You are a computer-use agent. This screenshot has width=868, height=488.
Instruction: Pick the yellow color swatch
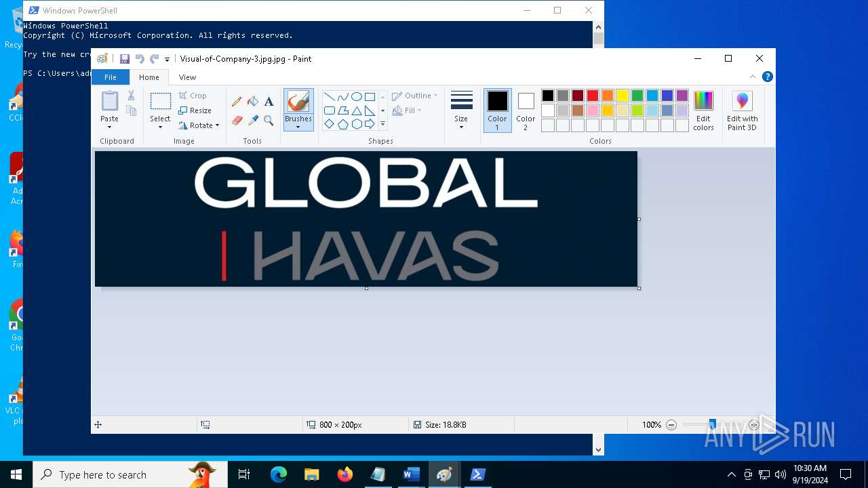pos(623,96)
